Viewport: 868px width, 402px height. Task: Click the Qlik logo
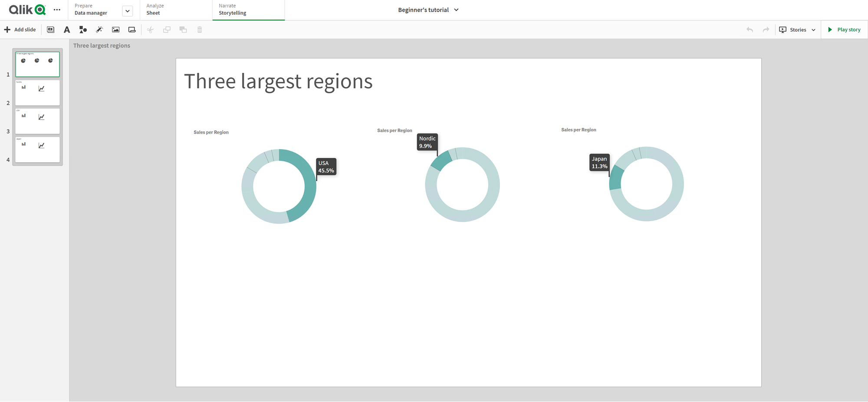click(27, 10)
